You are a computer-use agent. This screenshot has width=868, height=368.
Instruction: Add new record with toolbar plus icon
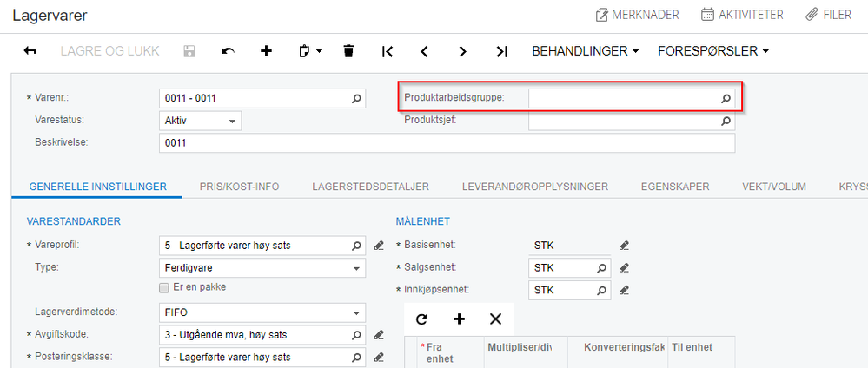pos(267,51)
